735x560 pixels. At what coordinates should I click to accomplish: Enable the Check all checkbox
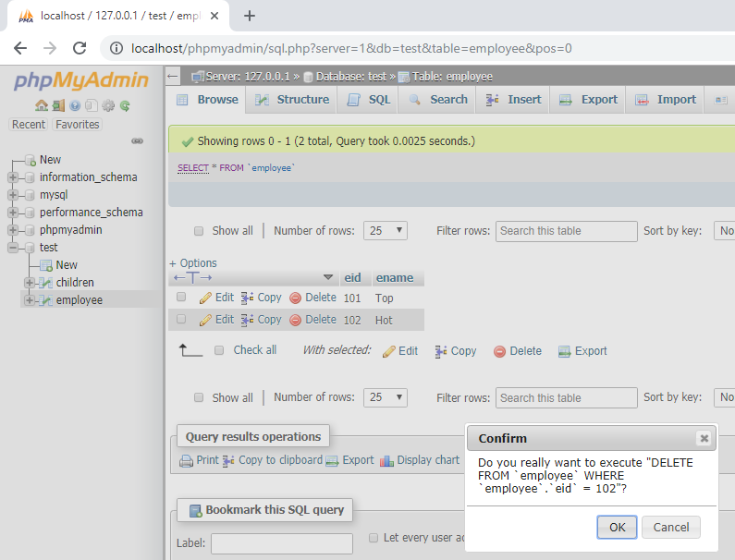[x=219, y=350]
